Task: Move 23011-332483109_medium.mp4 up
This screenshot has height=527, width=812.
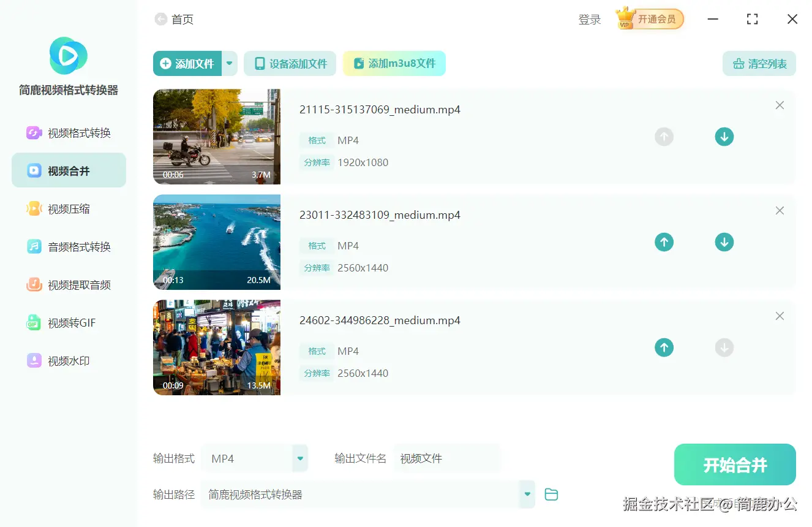Action: click(x=664, y=242)
